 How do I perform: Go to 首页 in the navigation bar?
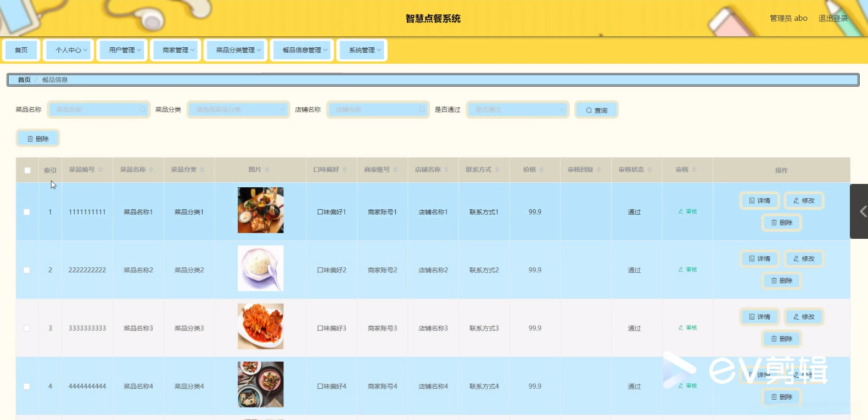(21, 50)
